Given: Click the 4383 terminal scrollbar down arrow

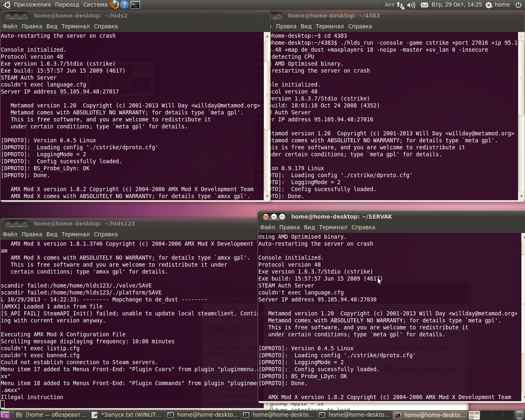Looking at the screenshot, I should click(522, 196).
